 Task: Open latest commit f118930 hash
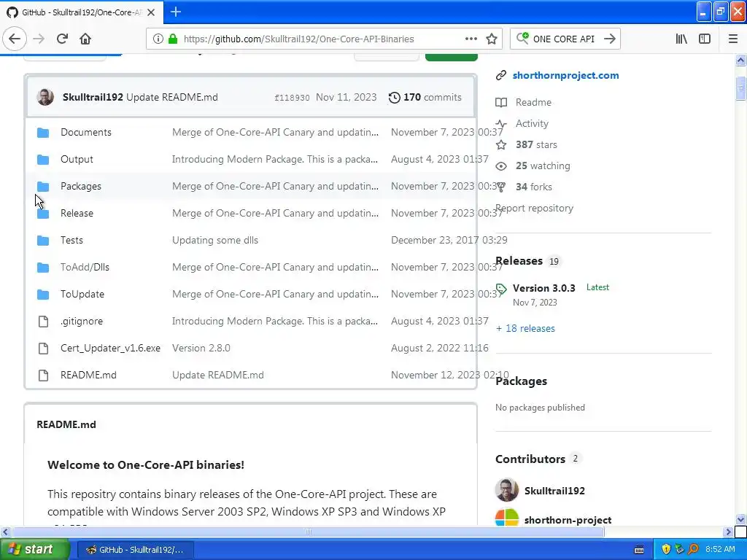pyautogui.click(x=292, y=98)
